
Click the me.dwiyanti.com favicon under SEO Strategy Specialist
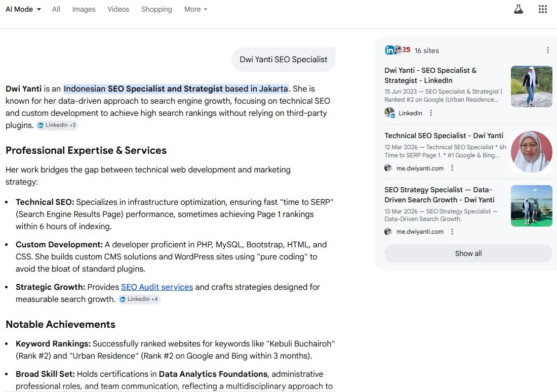[388, 231]
